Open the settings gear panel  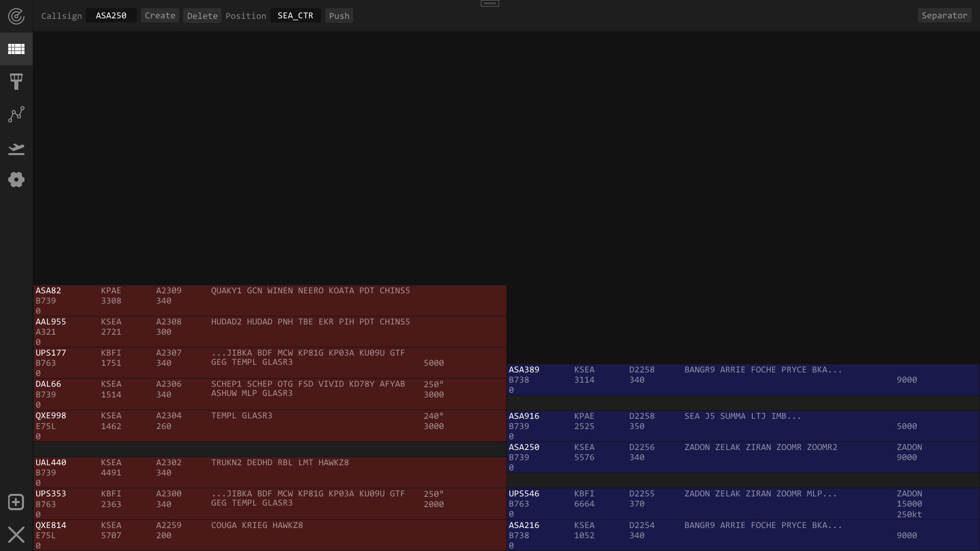[x=16, y=180]
